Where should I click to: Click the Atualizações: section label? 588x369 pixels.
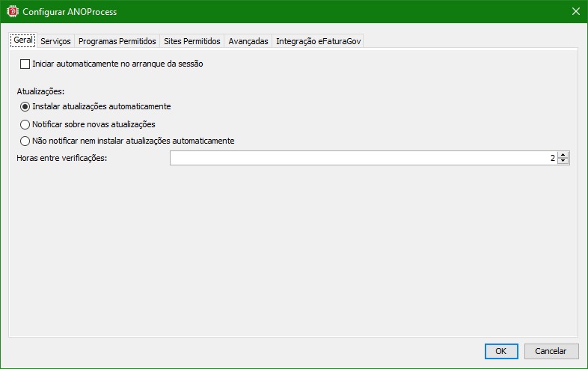(x=40, y=91)
